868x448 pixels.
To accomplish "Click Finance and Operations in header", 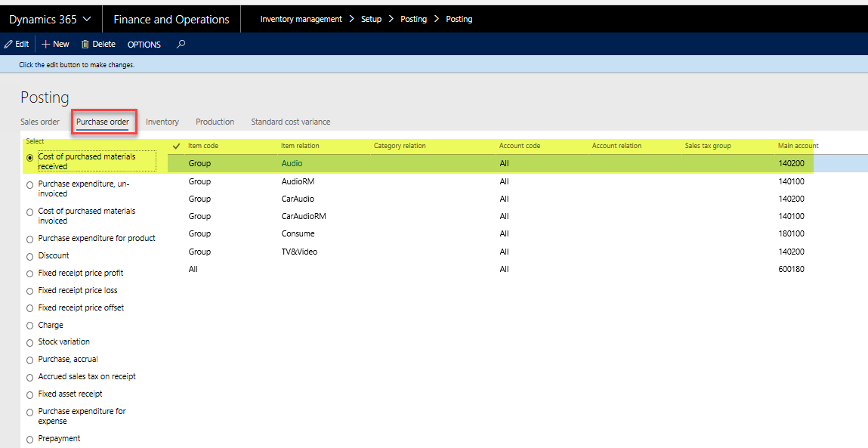I will (x=171, y=20).
